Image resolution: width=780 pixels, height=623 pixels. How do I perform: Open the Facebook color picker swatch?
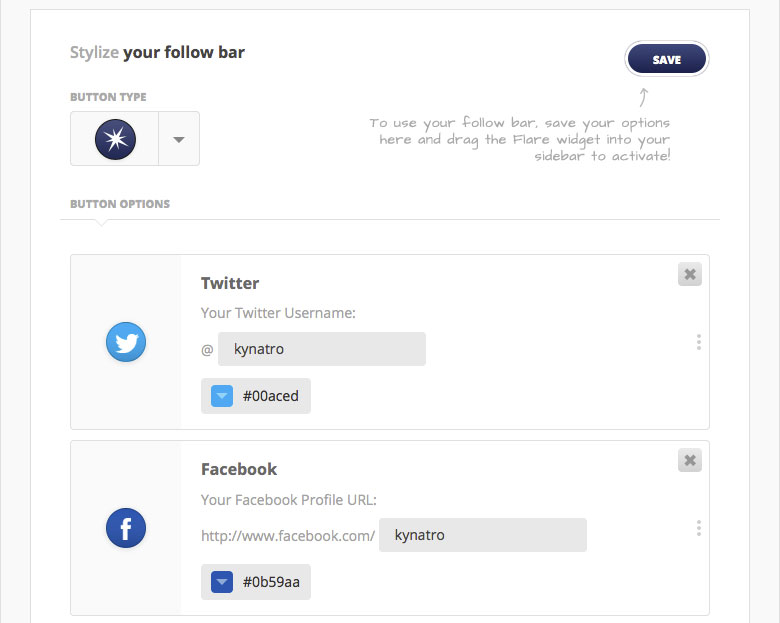(x=222, y=582)
